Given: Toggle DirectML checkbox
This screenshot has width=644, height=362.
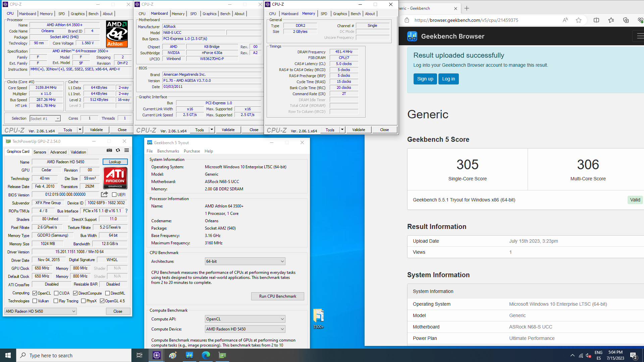Looking at the screenshot, I should [x=108, y=293].
